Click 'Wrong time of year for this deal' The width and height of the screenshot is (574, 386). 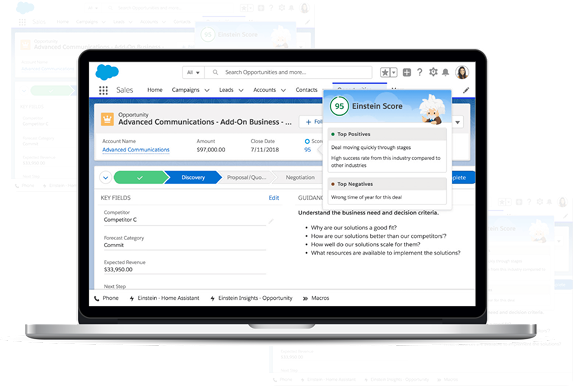pyautogui.click(x=366, y=197)
